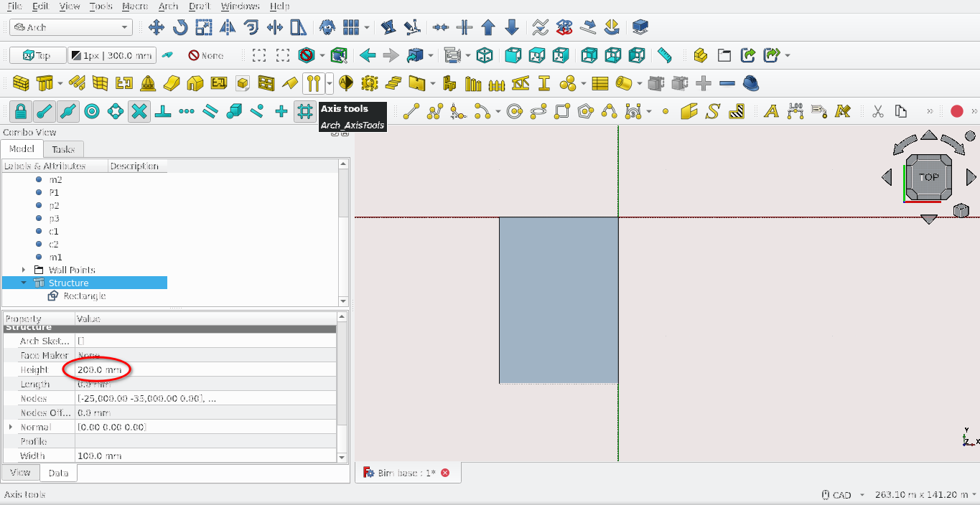Image resolution: width=980 pixels, height=505 pixels.
Task: Enable the grid snap toggle
Action: tap(304, 111)
